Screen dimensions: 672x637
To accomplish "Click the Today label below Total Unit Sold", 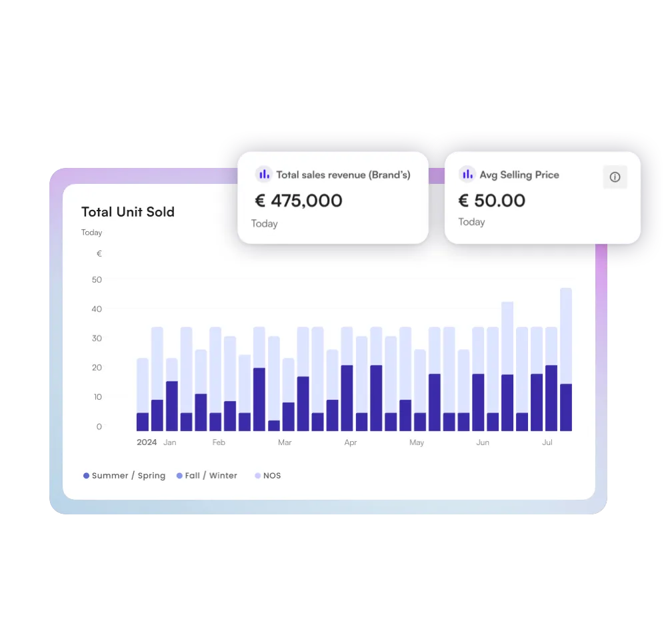I will point(91,232).
